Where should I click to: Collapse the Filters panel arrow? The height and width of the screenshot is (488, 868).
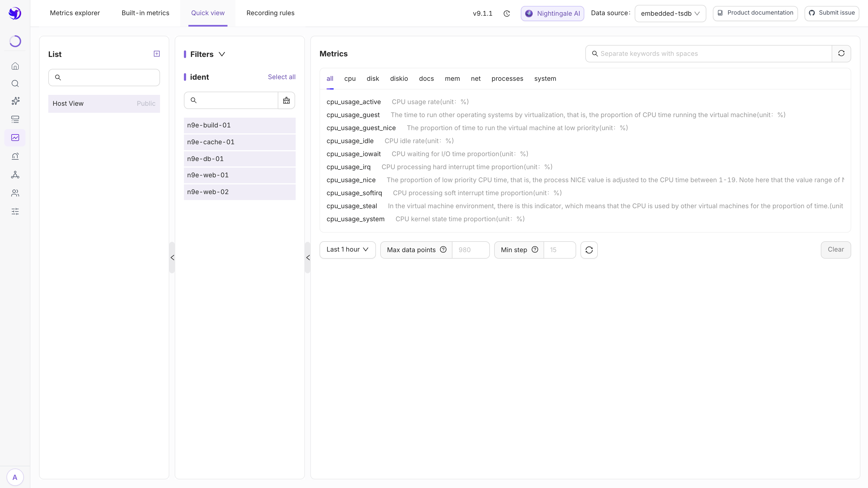pos(308,258)
